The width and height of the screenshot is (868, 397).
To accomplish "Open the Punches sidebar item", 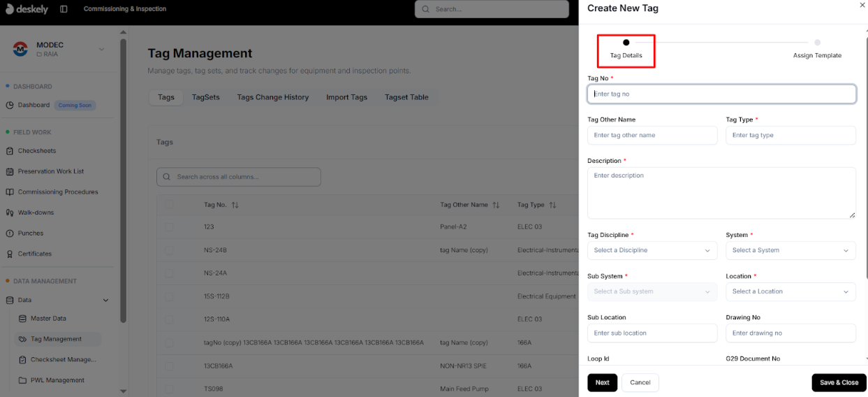I will coord(30,233).
